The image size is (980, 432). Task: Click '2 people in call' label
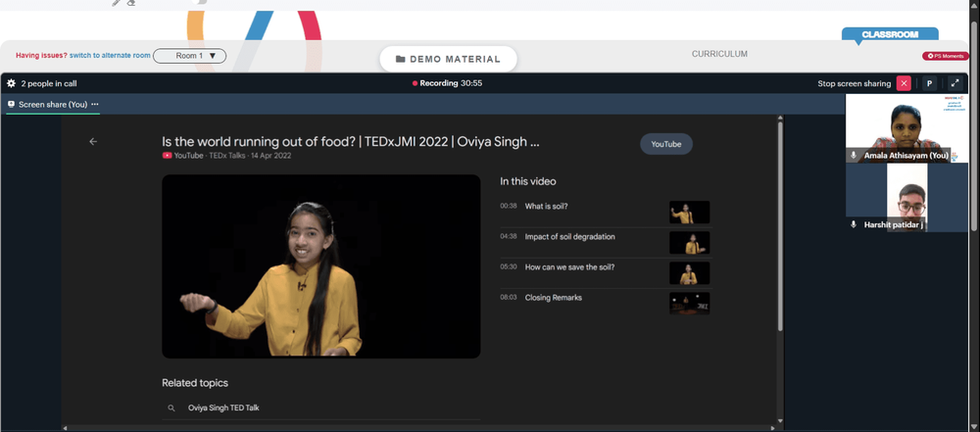click(49, 83)
